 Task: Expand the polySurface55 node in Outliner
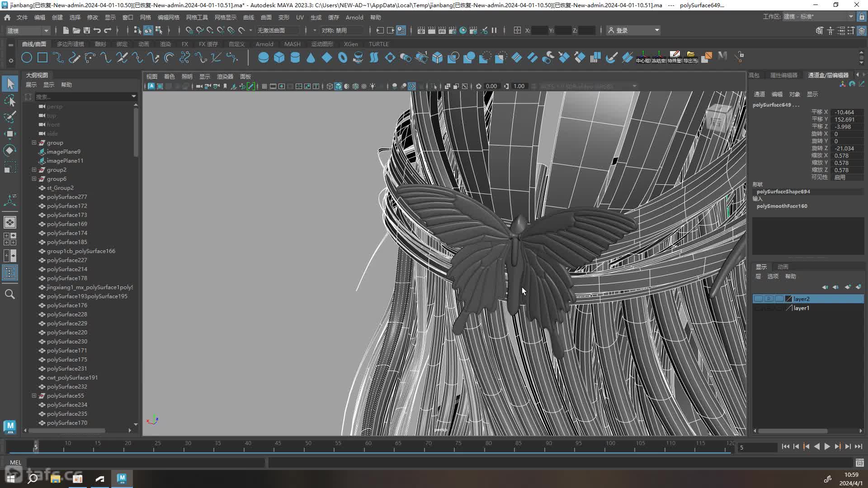pyautogui.click(x=34, y=395)
